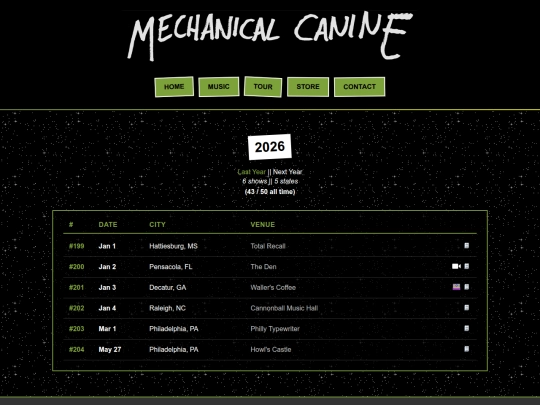Click The Den venue name
Image resolution: width=540 pixels, height=405 pixels.
coord(263,267)
